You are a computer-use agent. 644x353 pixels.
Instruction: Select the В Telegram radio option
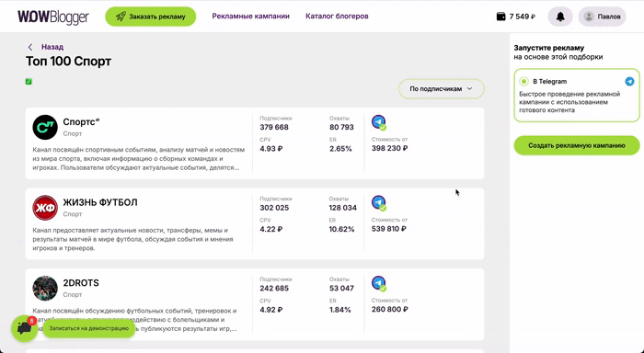(x=523, y=81)
